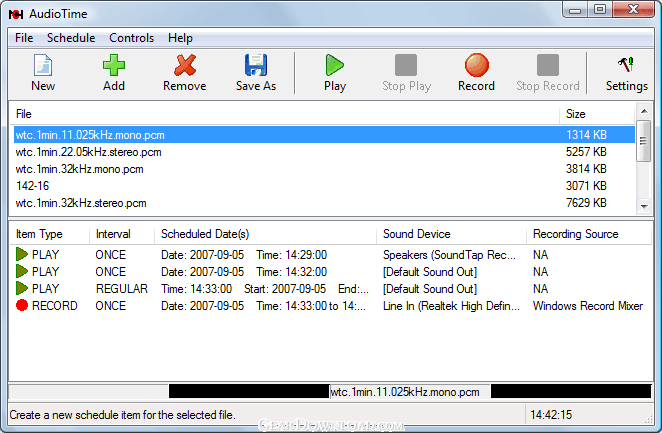Open the Help menu
The width and height of the screenshot is (662, 433).
pos(180,38)
